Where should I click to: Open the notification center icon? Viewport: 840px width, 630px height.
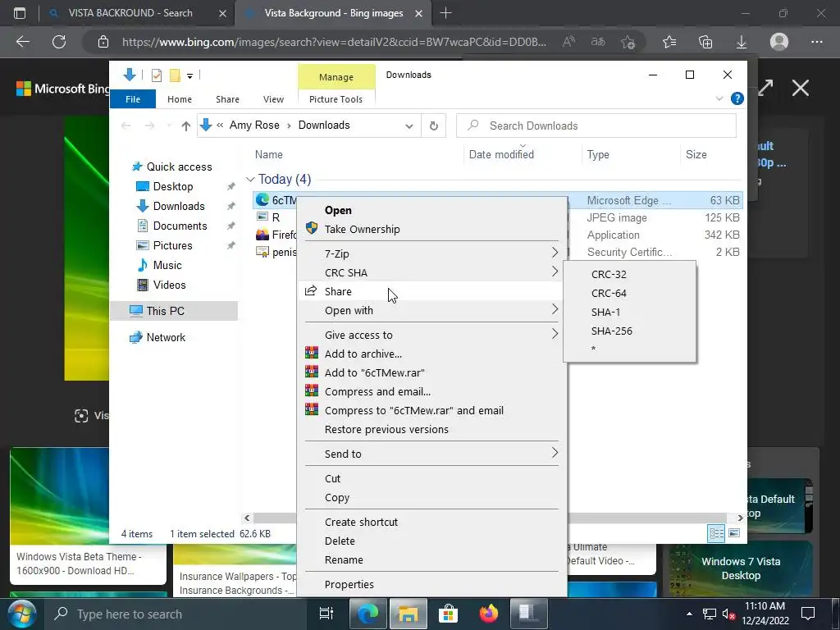pos(808,614)
